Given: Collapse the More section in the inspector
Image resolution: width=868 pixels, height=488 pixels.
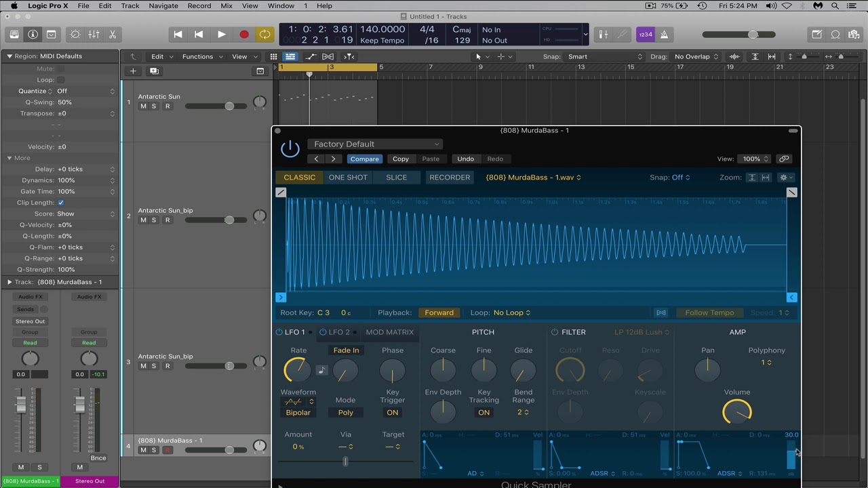Looking at the screenshot, I should click(x=9, y=158).
